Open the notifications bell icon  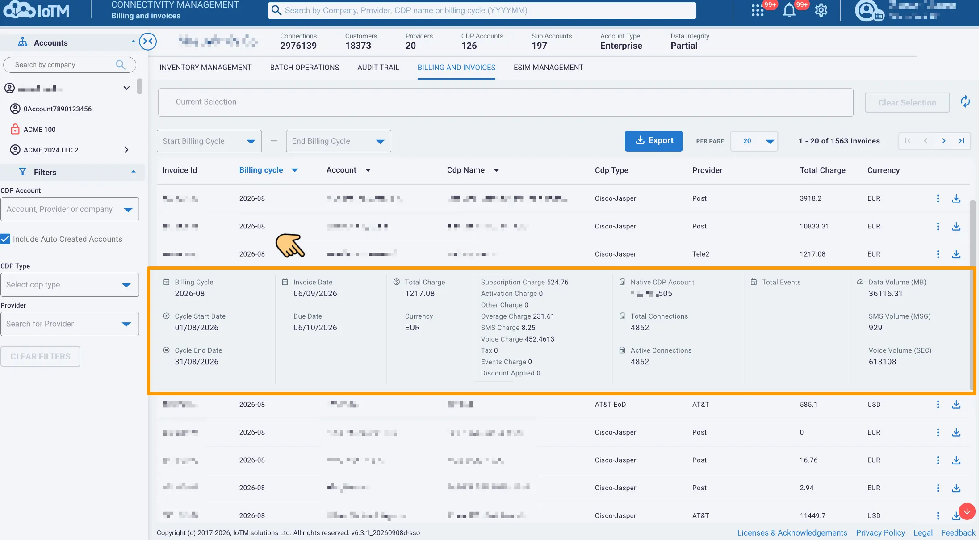coord(789,10)
